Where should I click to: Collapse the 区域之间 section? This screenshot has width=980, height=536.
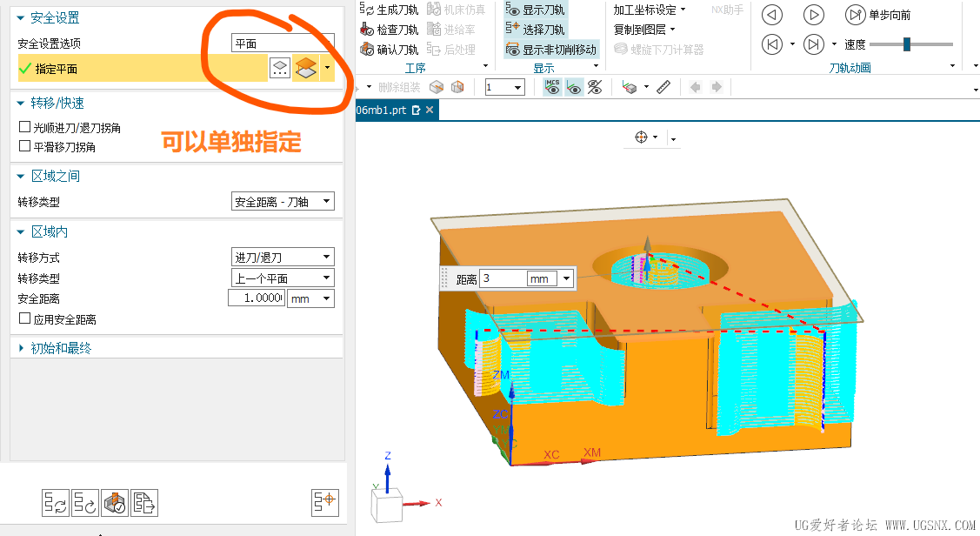click(x=21, y=177)
